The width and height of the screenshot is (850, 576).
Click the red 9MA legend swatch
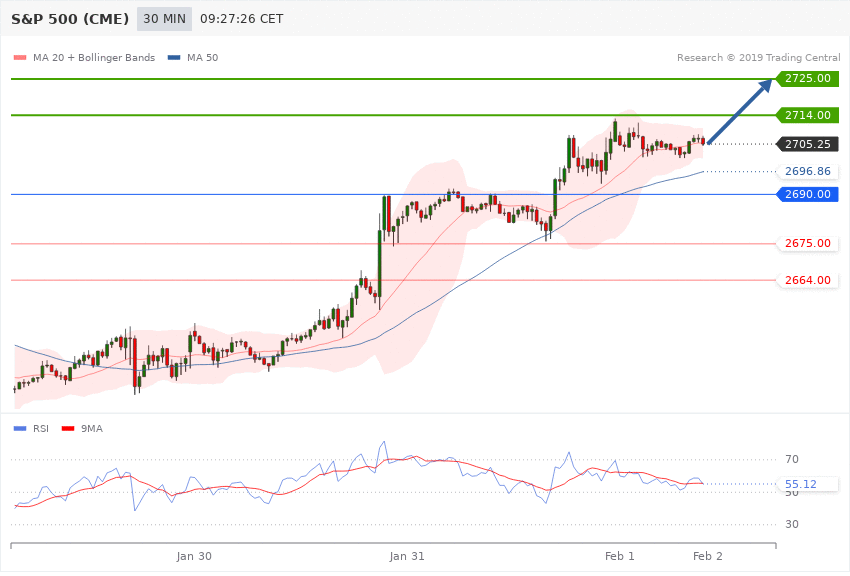(68, 429)
